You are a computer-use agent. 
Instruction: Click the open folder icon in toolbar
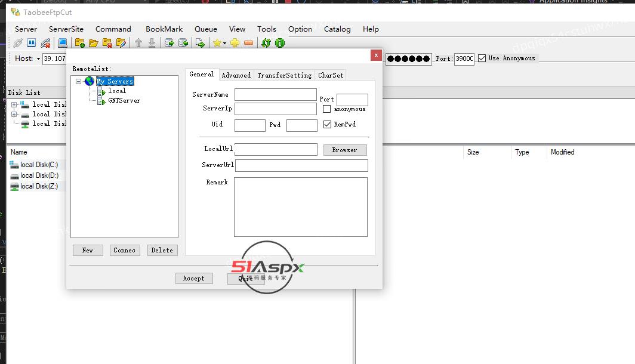coord(94,43)
